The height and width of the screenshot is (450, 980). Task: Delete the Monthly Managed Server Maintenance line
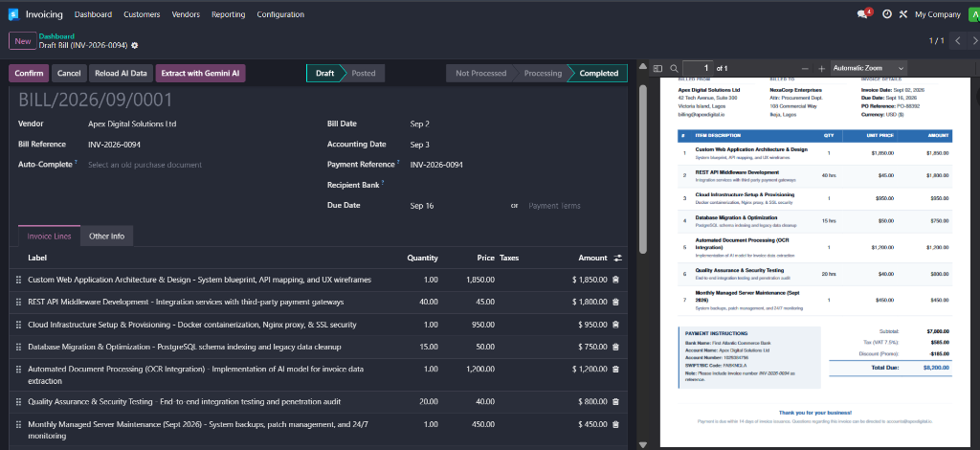(x=615, y=424)
